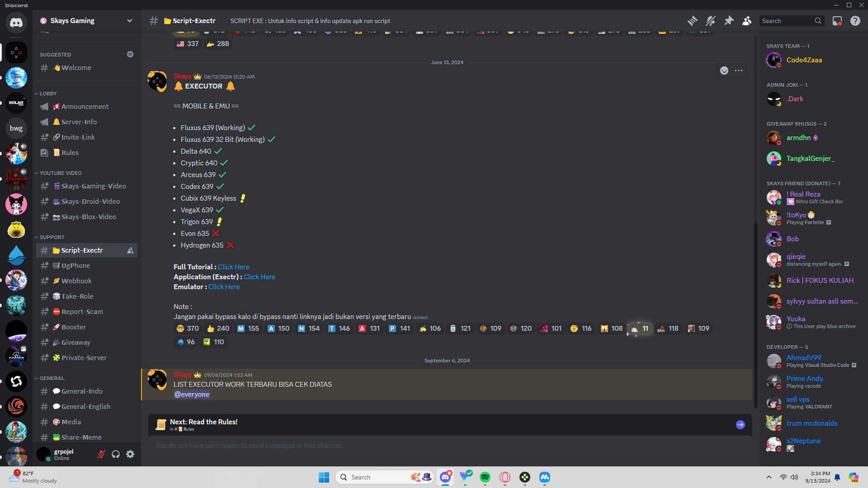Add a reaction to the EXECUTOR message
This screenshot has height=488, width=868.
[724, 70]
